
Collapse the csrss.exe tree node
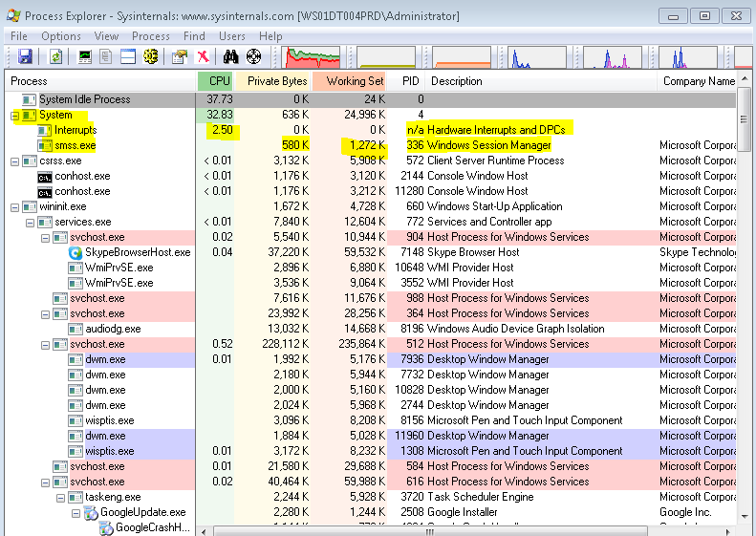[14, 161]
